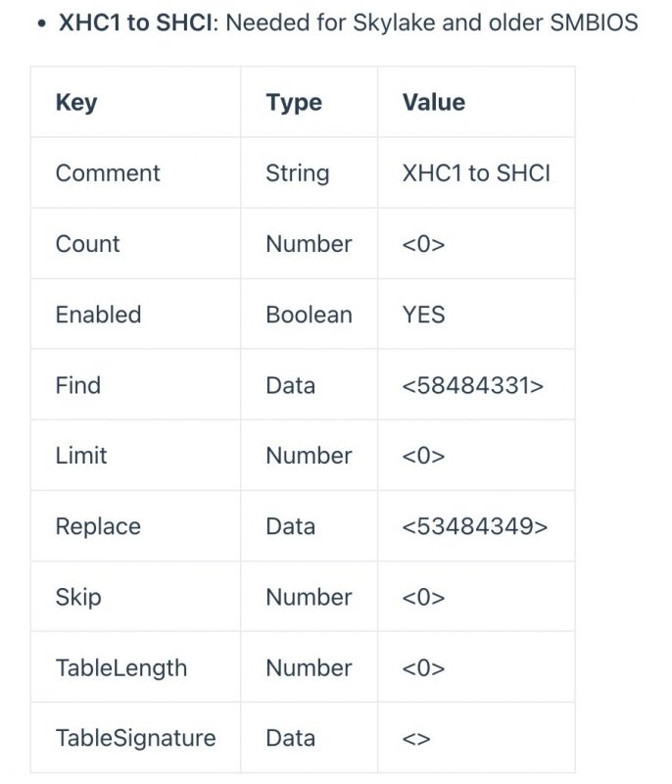672x784 pixels.
Task: Click the bold 'XHC1 to SHCI' heading text
Action: (x=135, y=23)
